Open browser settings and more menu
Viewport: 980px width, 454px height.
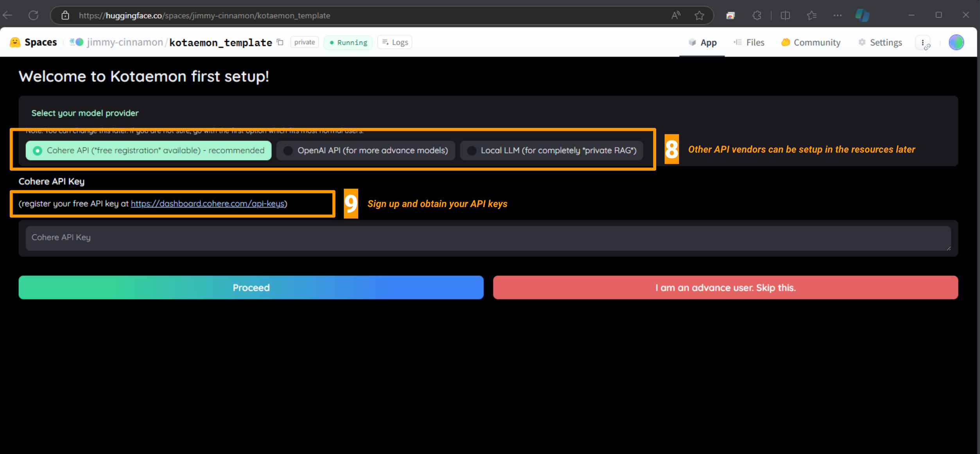(837, 15)
